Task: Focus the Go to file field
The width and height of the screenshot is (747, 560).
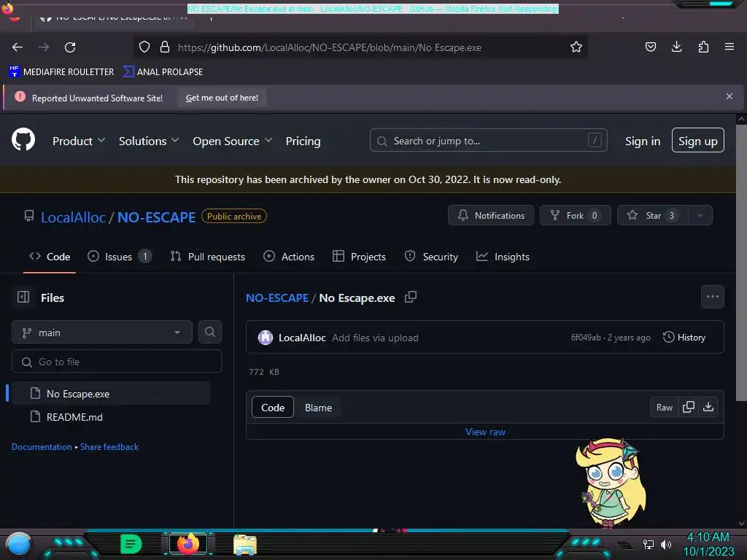Action: pyautogui.click(x=117, y=362)
